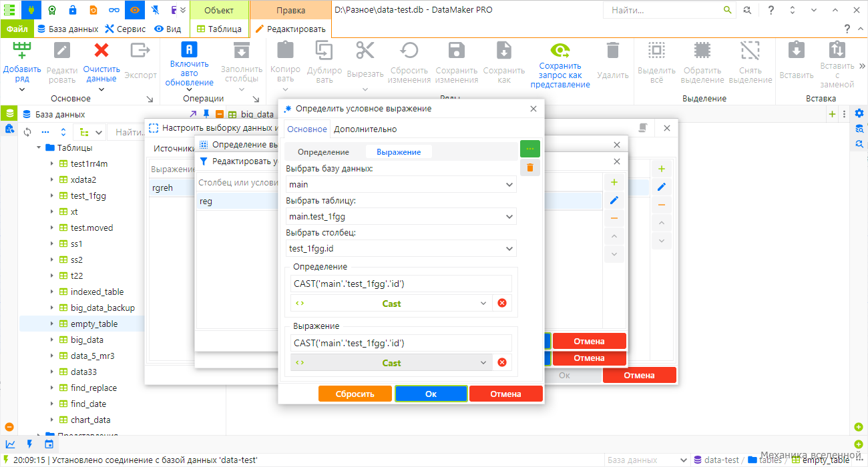Click the refresh icon in database panel toolbar
Image resolution: width=868 pixels, height=467 pixels.
point(27,132)
